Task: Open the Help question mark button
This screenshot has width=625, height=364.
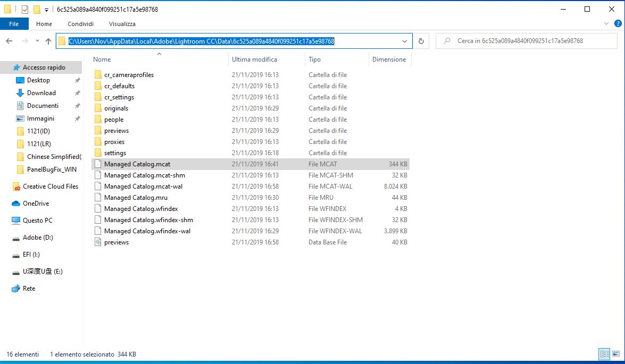Action: pos(617,23)
